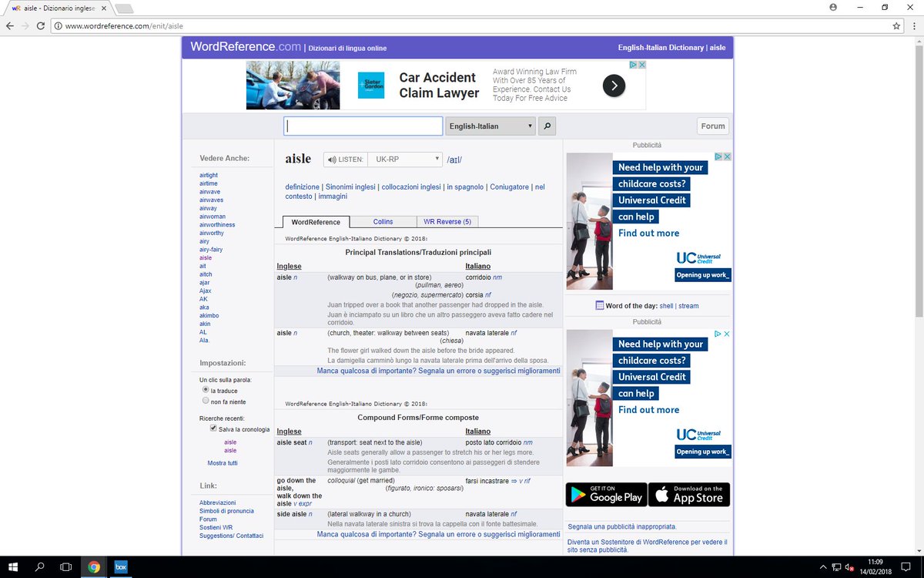
Task: Click the 'shell' word of the day link
Action: 666,306
